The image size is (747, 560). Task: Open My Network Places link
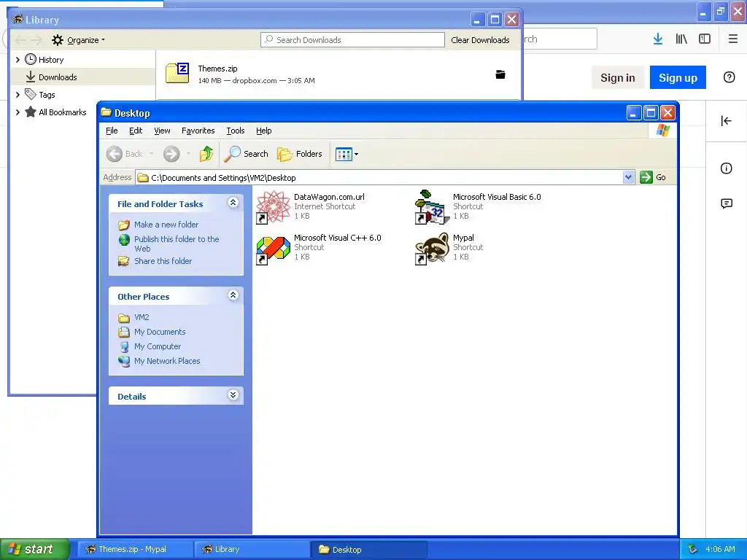(x=167, y=361)
